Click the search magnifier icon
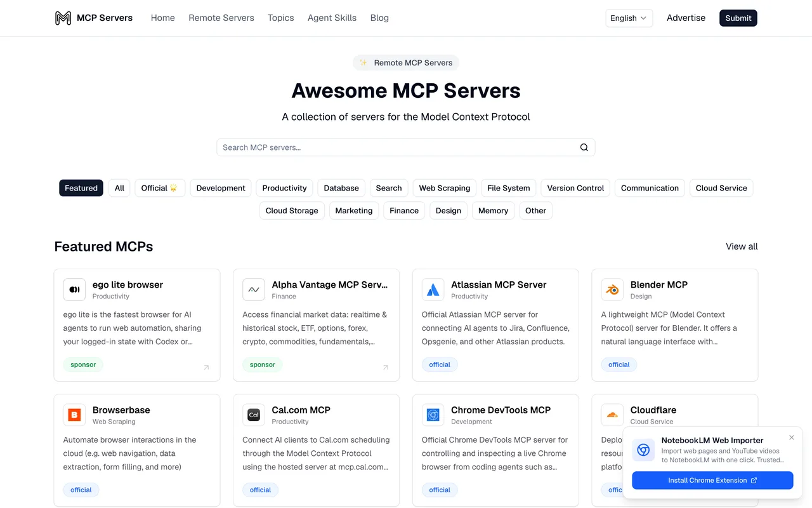The image size is (812, 508). [x=584, y=147]
